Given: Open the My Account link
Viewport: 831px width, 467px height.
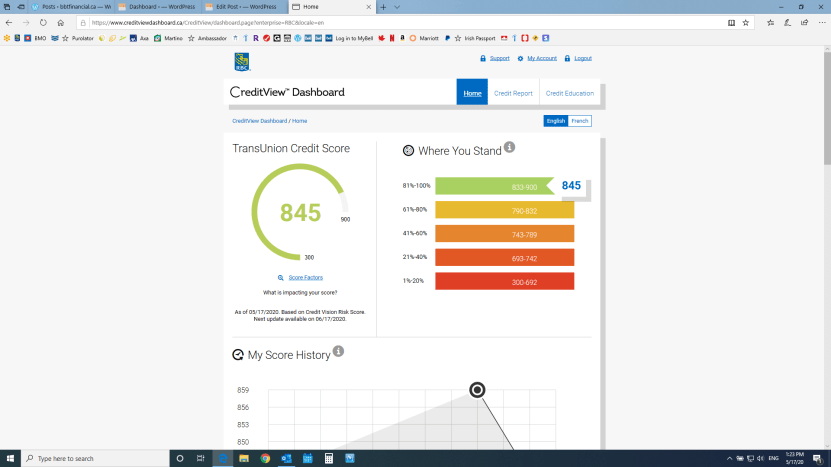Looking at the screenshot, I should 541,58.
